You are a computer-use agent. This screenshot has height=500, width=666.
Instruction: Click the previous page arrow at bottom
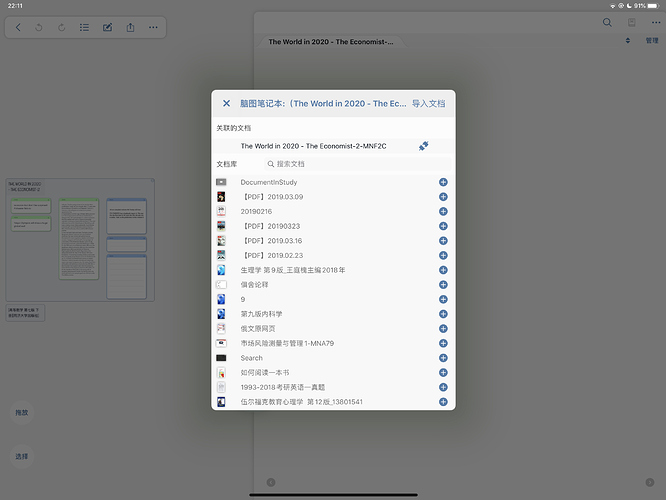pos(271,482)
